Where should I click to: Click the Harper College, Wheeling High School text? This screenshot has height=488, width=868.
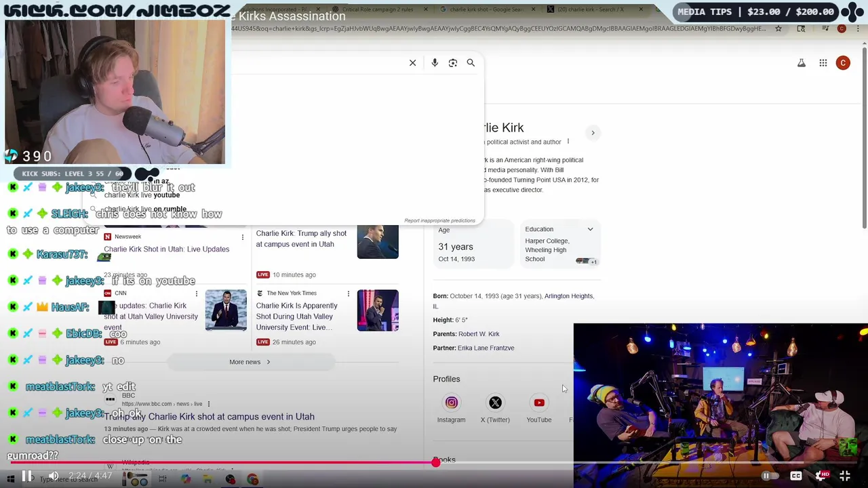[x=547, y=250]
